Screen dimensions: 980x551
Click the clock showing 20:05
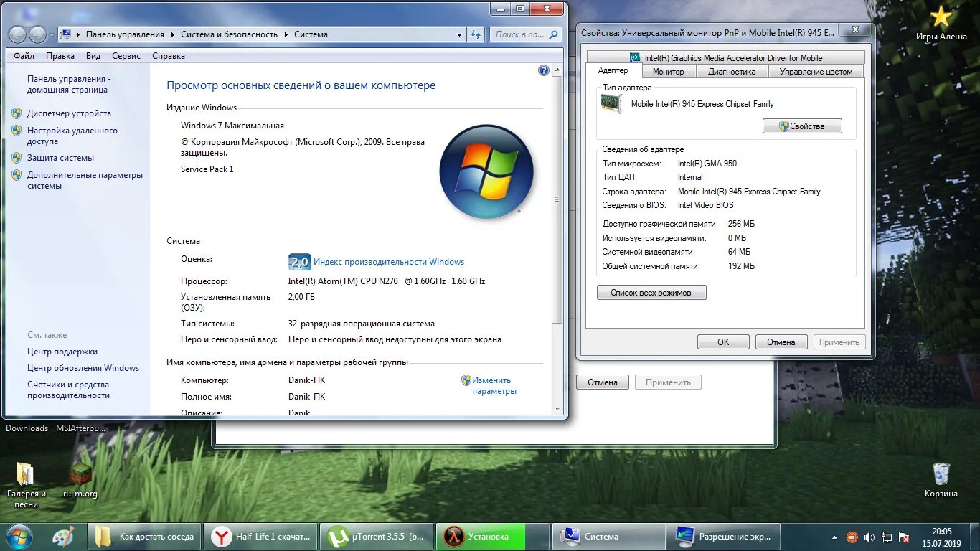point(941,537)
